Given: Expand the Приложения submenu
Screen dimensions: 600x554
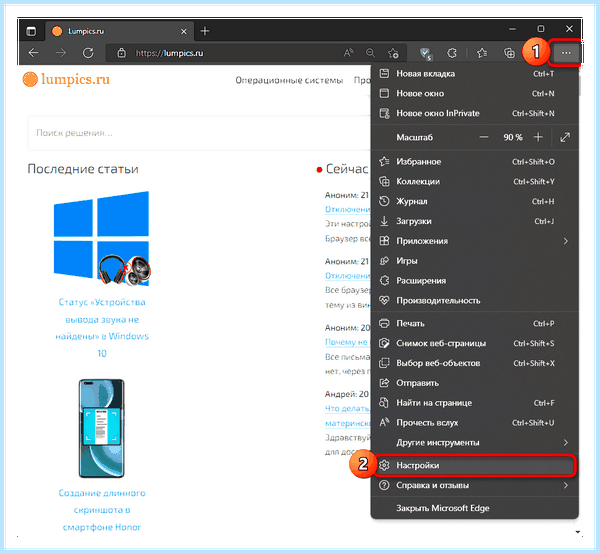Looking at the screenshot, I should [x=474, y=241].
